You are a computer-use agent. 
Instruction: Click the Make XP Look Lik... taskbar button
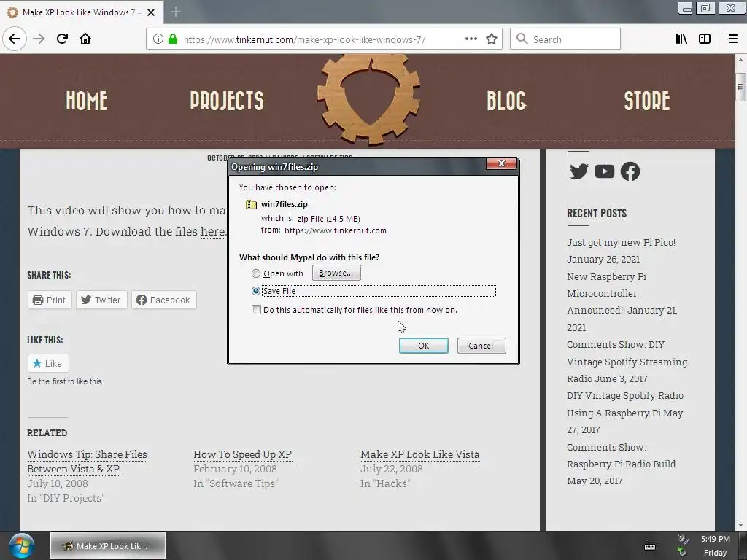click(x=108, y=545)
